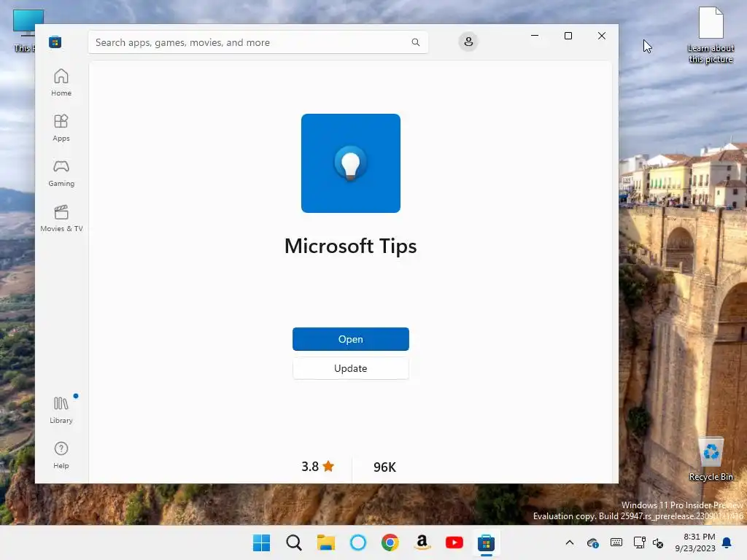747x560 pixels.
Task: Open the Windows Start menu
Action: click(262, 542)
